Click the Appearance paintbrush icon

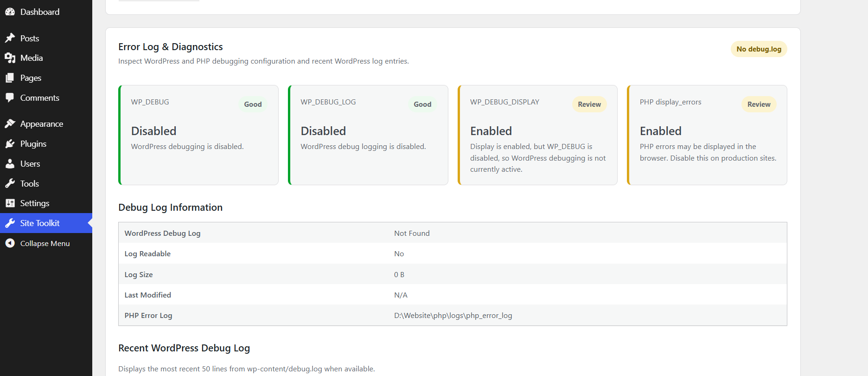[x=10, y=124]
